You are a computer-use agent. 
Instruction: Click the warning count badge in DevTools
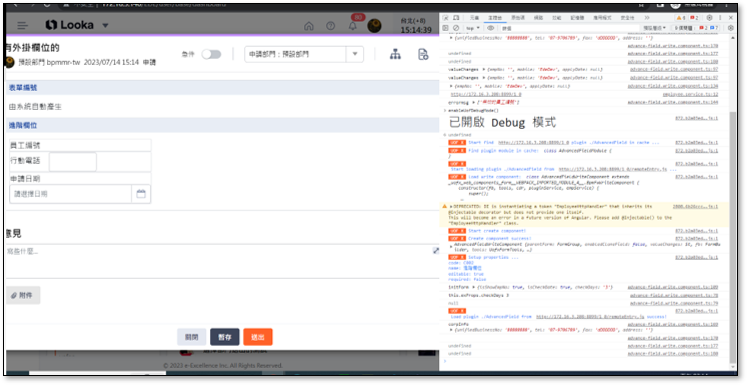(x=681, y=18)
